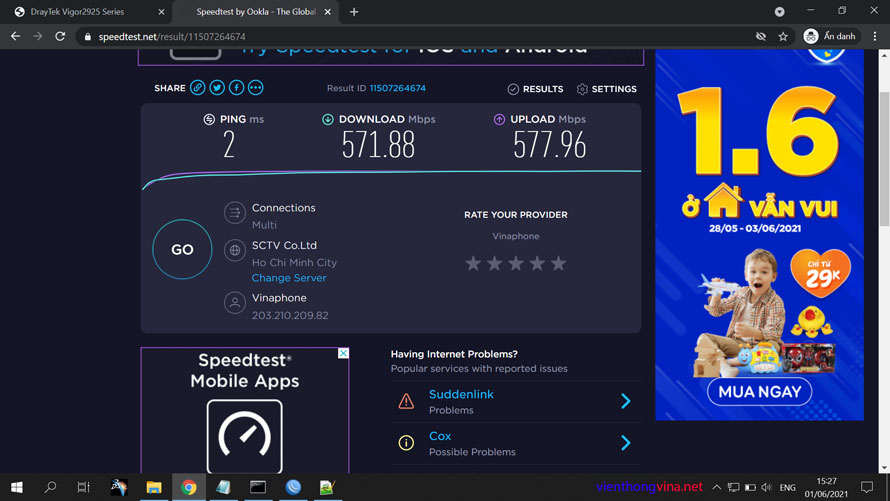Click the Connections mode icon

234,213
